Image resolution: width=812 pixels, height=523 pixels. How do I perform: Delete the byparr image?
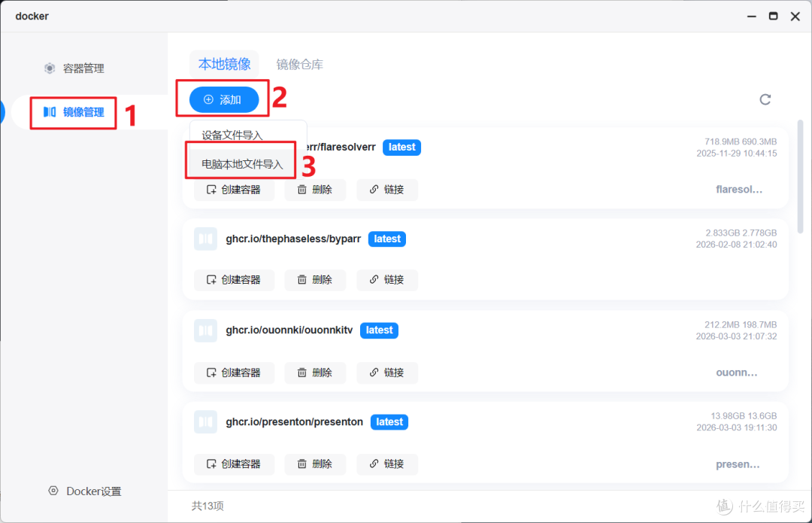pos(315,280)
